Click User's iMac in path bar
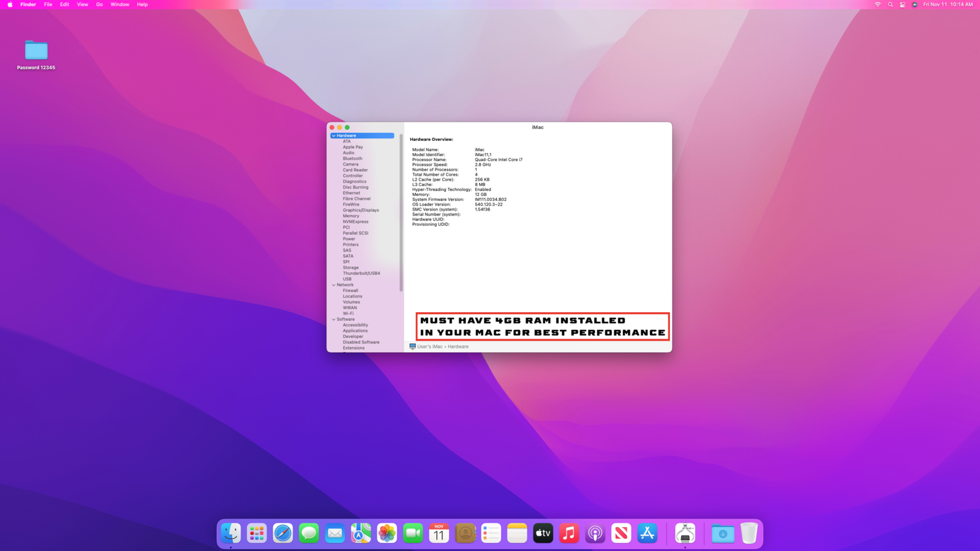Viewport: 980px width, 551px height. [426, 347]
